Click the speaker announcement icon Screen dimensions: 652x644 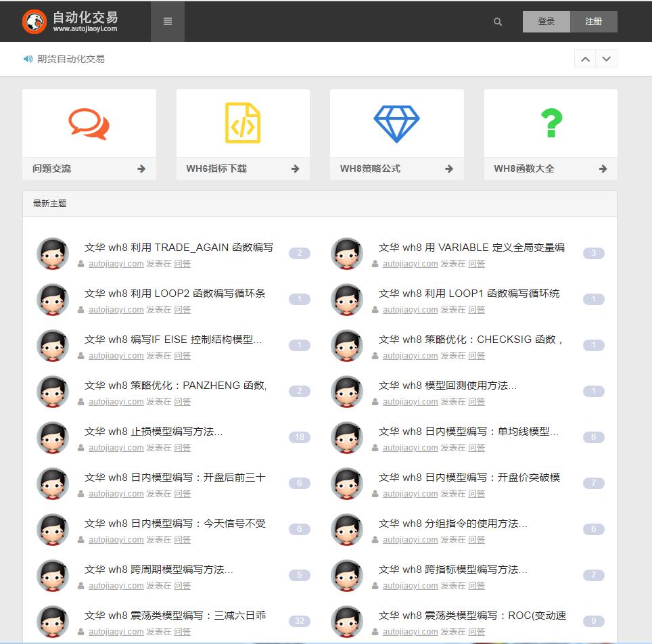click(x=28, y=59)
